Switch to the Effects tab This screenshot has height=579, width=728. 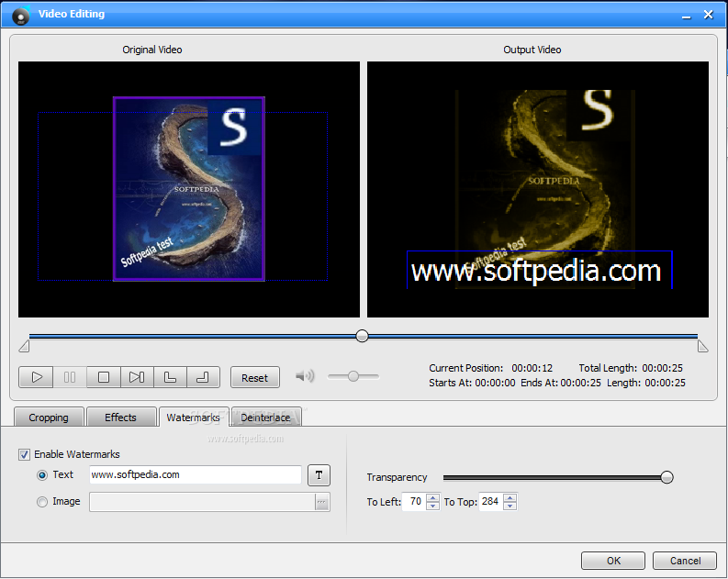pos(120,418)
